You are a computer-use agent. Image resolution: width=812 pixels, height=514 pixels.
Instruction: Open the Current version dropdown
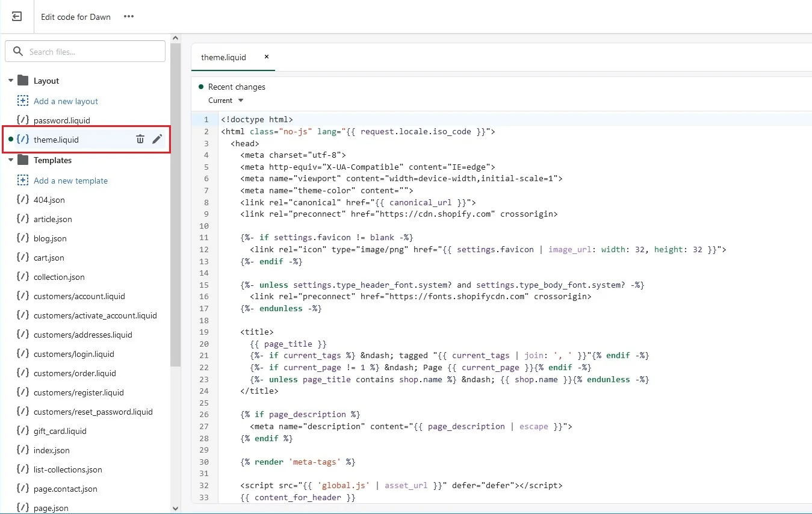coord(226,101)
